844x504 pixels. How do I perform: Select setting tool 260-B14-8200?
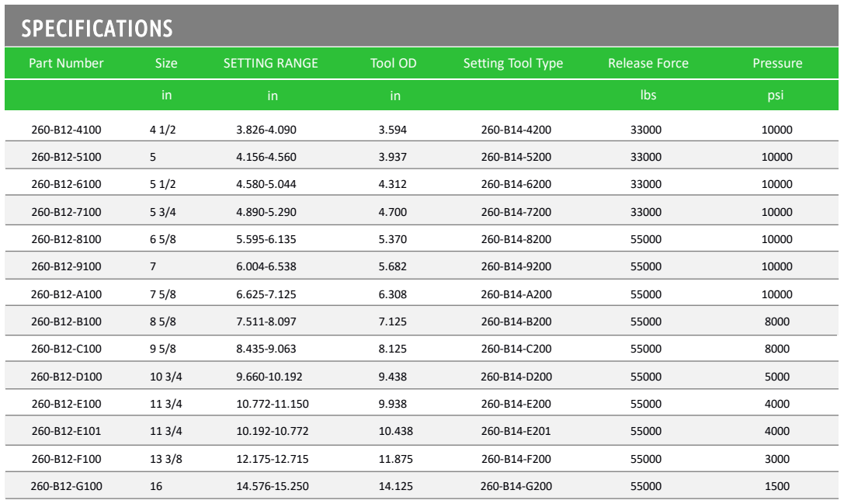point(516,239)
